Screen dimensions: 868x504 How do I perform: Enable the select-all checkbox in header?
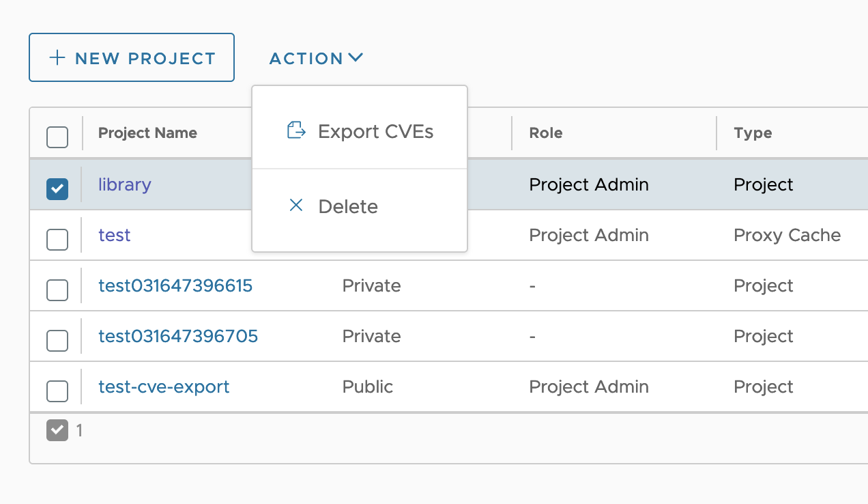pyautogui.click(x=57, y=137)
